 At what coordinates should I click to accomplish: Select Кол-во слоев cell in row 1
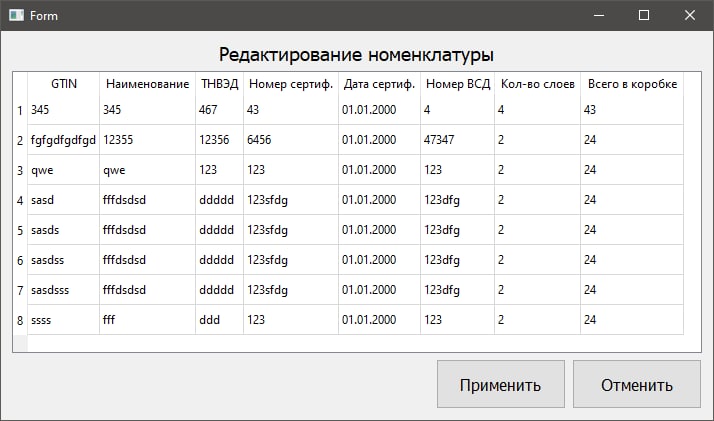pos(538,110)
